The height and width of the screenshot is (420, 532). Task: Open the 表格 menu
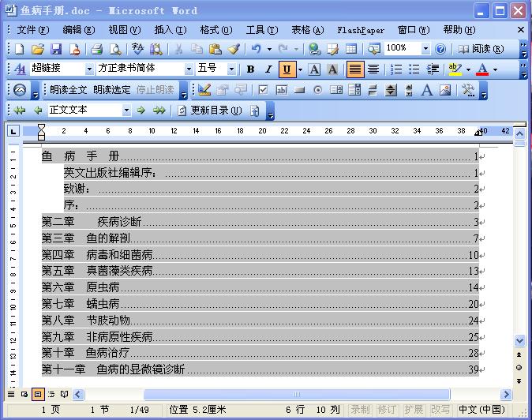[x=307, y=30]
